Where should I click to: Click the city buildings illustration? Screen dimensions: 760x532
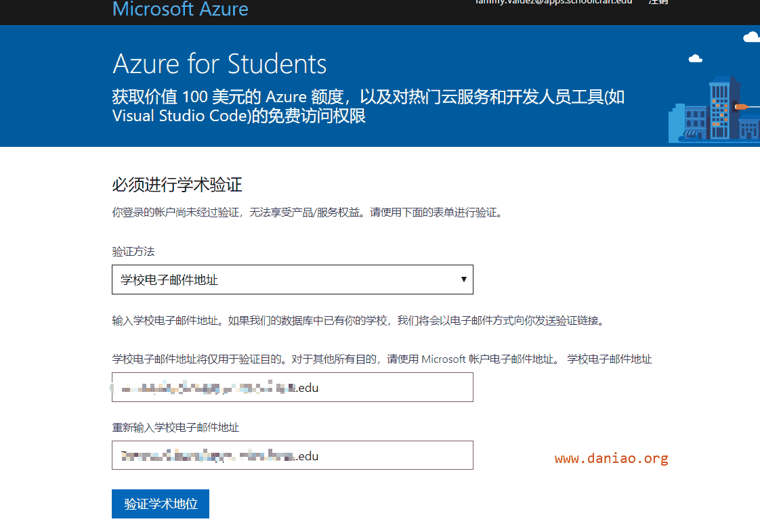pyautogui.click(x=714, y=110)
